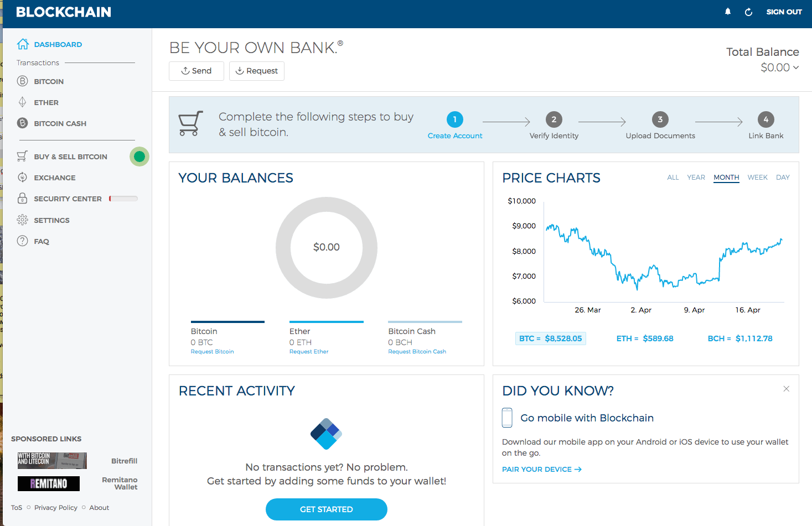This screenshot has width=812, height=526.
Task: Click step 4 Link Bank circle
Action: (x=766, y=119)
